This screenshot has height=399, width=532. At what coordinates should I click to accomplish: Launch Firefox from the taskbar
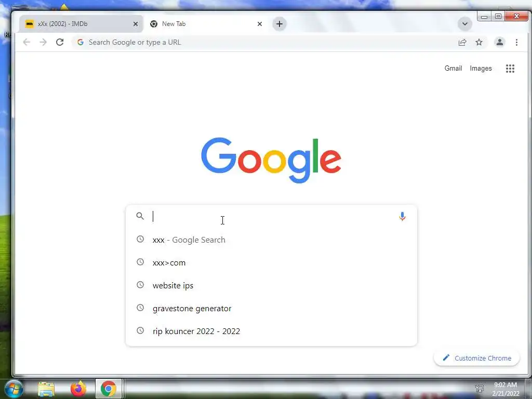[x=78, y=389]
